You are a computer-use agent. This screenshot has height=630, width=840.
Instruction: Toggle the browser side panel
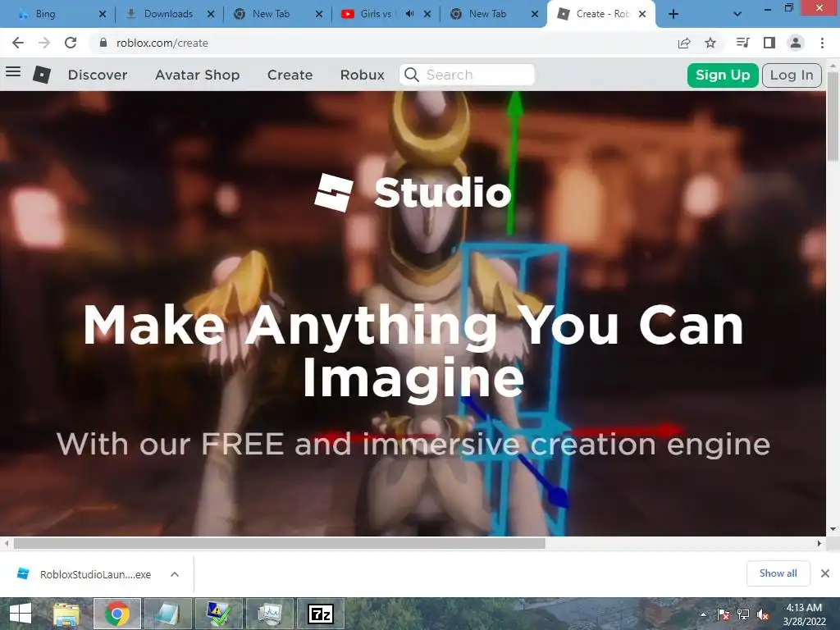[x=769, y=43]
